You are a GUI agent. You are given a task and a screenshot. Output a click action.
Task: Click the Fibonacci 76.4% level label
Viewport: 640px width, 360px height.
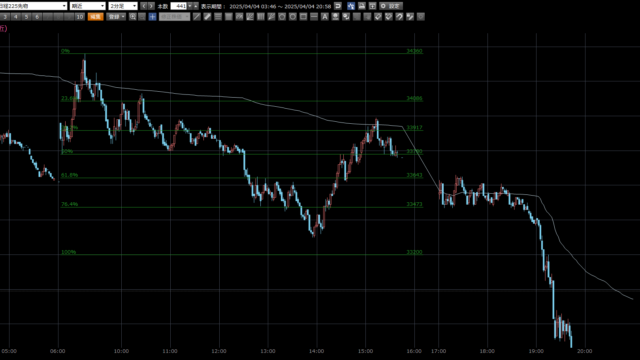point(69,204)
